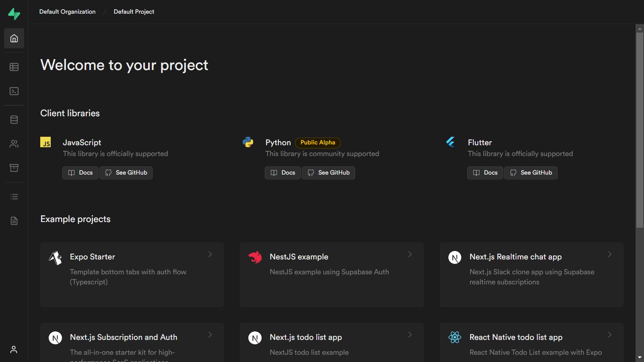
Task: Open the chevron on the Expo Starter card
Action: click(210, 254)
